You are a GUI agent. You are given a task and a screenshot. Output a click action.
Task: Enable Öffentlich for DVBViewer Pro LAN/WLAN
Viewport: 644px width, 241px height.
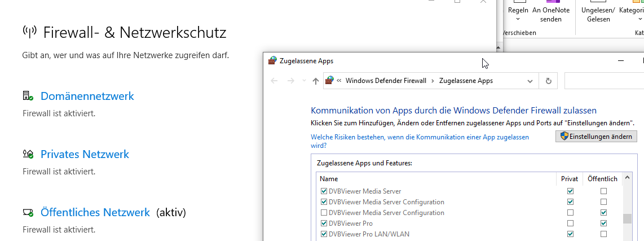604,234
